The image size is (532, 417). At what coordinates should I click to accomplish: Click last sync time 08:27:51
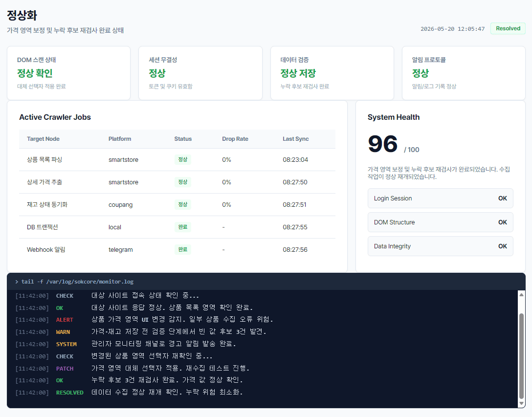(294, 205)
